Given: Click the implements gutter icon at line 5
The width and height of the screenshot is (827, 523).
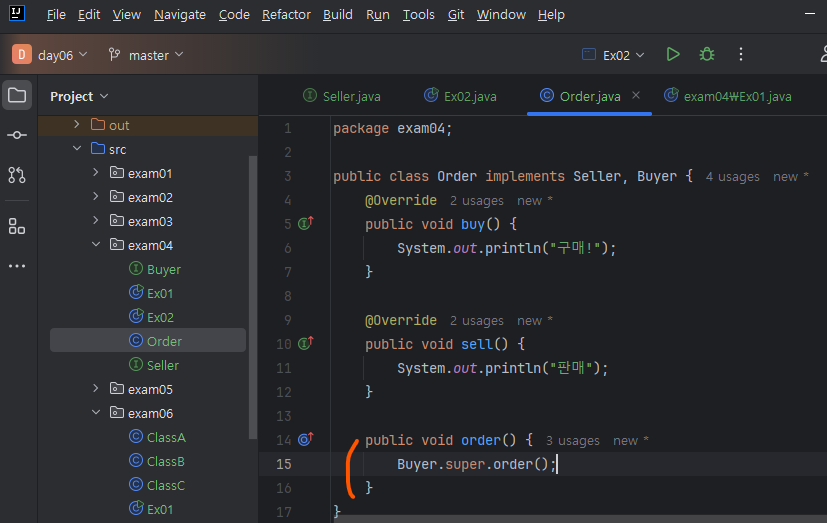Looking at the screenshot, I should coord(306,224).
